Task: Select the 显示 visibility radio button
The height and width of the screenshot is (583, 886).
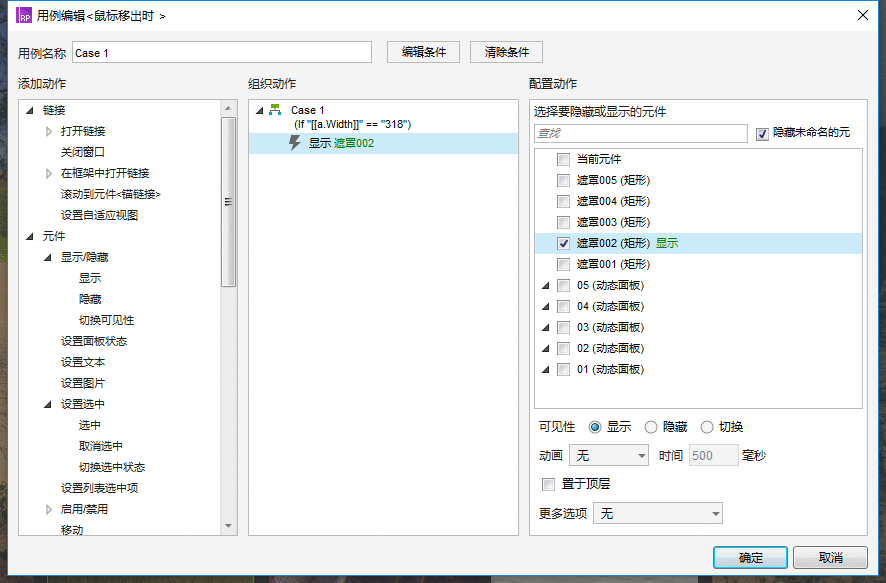Action: [x=594, y=427]
